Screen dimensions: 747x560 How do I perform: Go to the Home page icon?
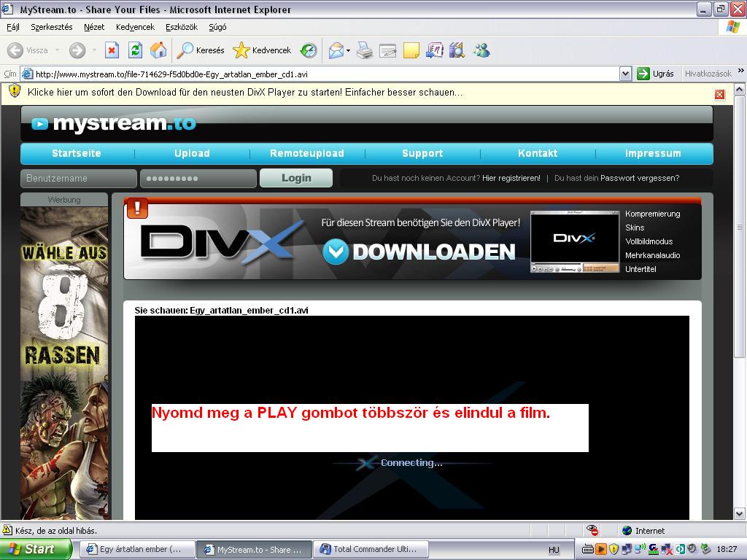point(158,50)
